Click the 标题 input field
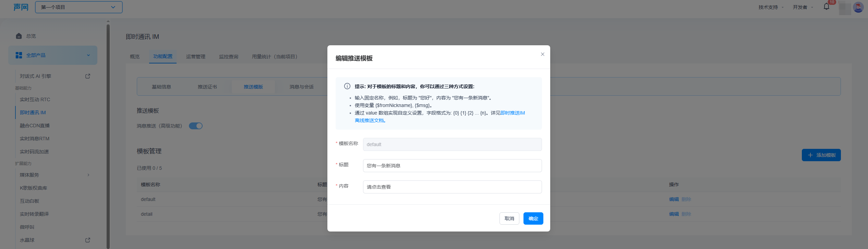The image size is (868, 249). point(453,166)
